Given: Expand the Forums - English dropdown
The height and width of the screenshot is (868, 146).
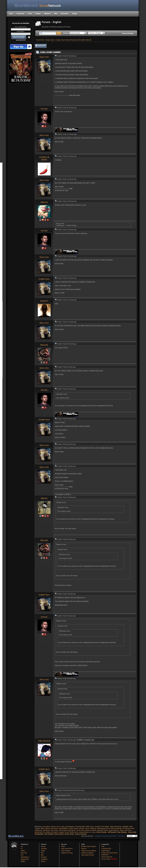Looking at the screenshot, I should tap(96, 33).
